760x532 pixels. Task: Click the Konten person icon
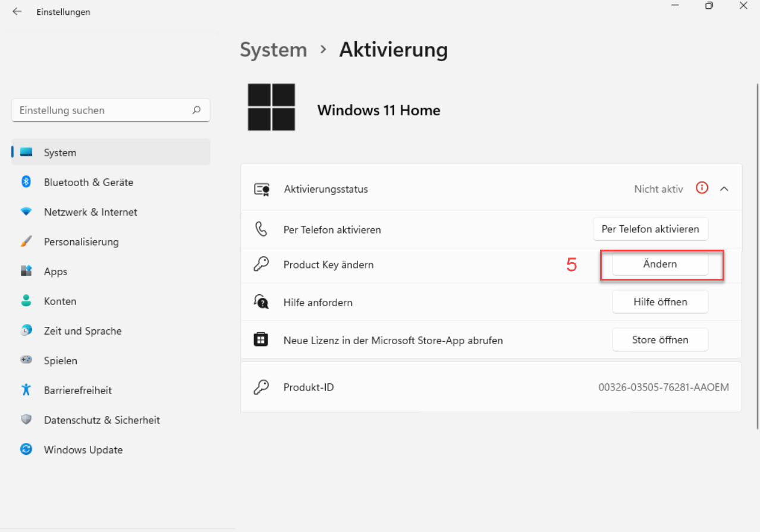click(26, 301)
